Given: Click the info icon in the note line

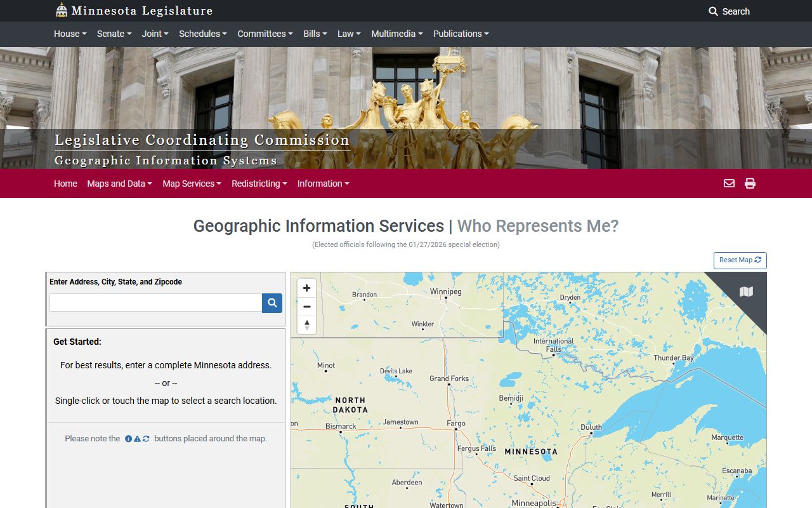Looking at the screenshot, I should click(128, 439).
